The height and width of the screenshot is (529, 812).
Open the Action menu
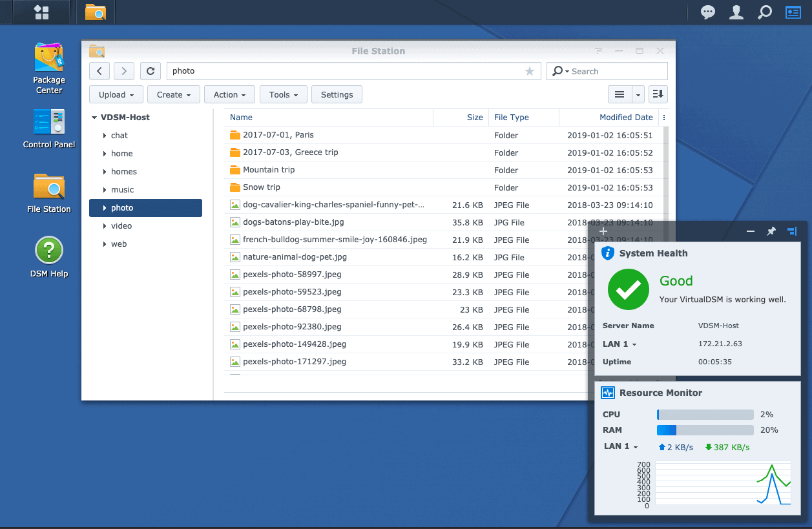tap(230, 94)
